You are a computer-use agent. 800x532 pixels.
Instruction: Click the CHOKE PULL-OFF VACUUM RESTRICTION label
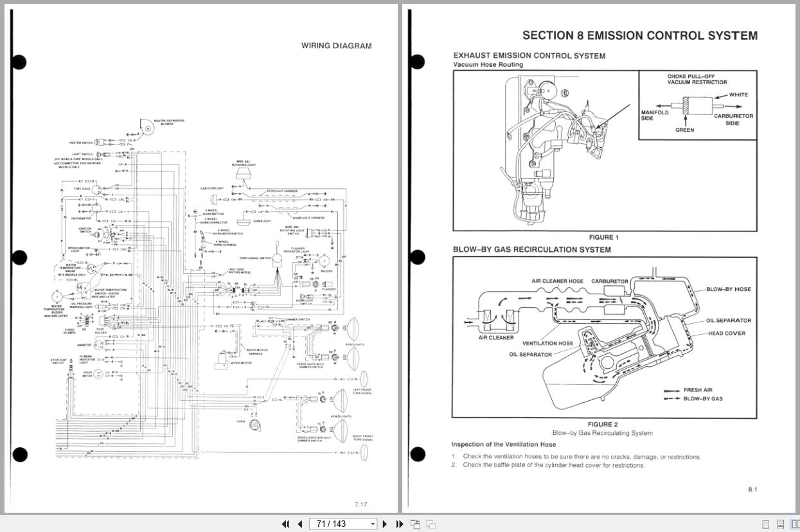(697, 79)
